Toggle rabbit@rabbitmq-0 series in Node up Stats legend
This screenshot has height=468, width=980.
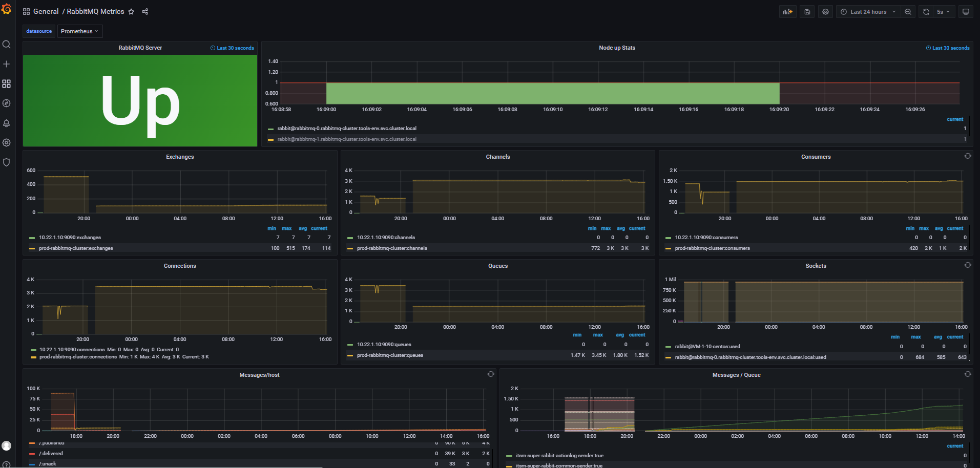[347, 129]
